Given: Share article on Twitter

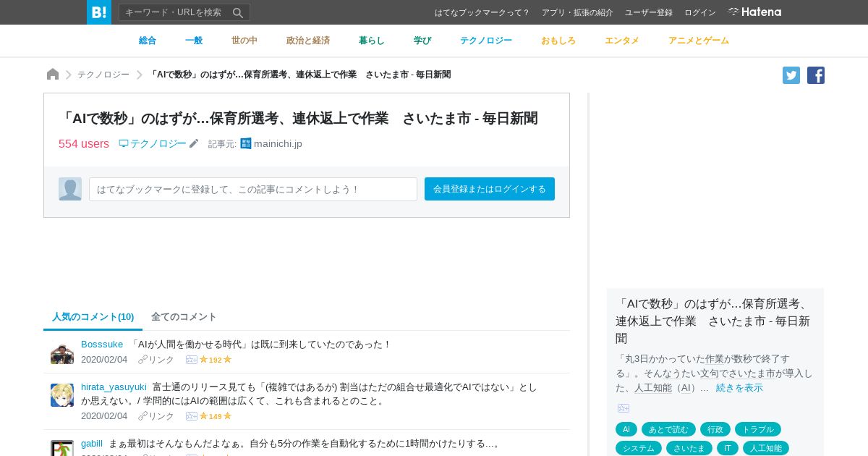Looking at the screenshot, I should [791, 75].
